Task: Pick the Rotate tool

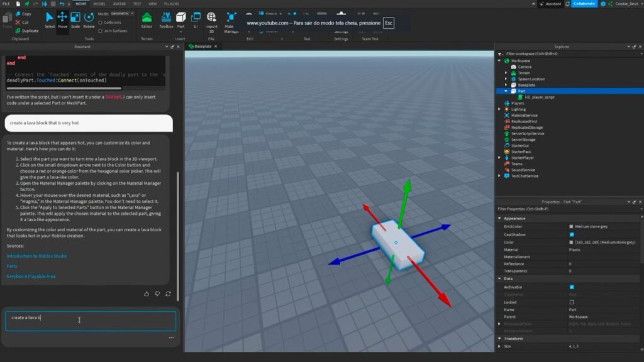Action: pos(89,20)
